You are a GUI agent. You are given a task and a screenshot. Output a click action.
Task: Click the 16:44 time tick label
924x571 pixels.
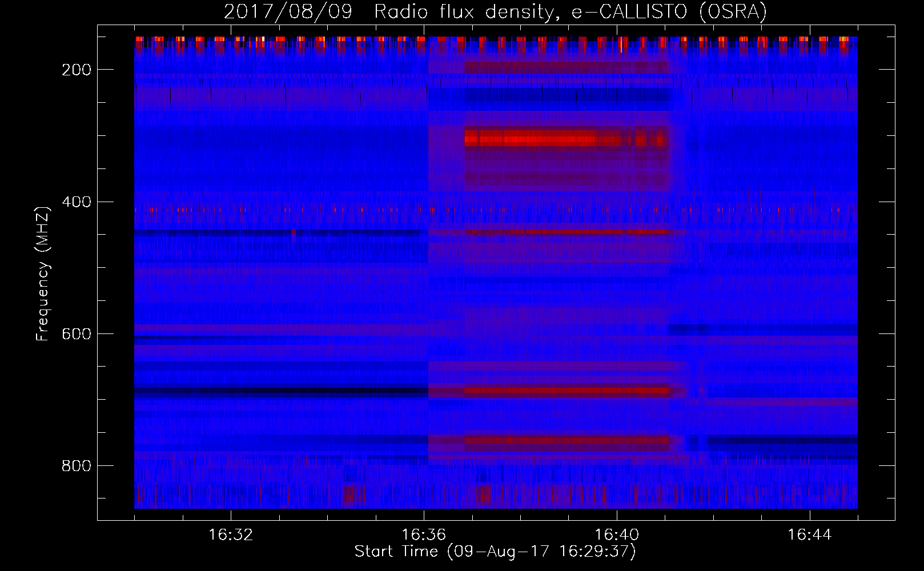(810, 535)
